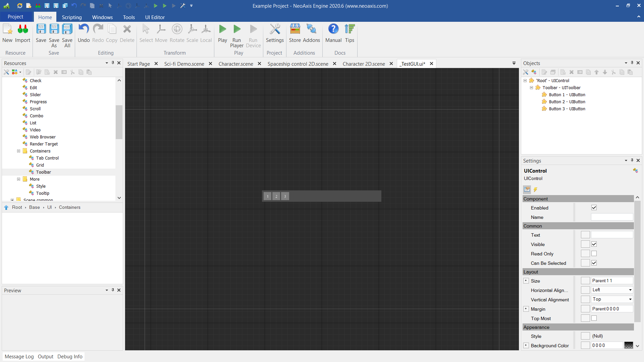Switch to the Scripting ribbon tab

click(71, 17)
